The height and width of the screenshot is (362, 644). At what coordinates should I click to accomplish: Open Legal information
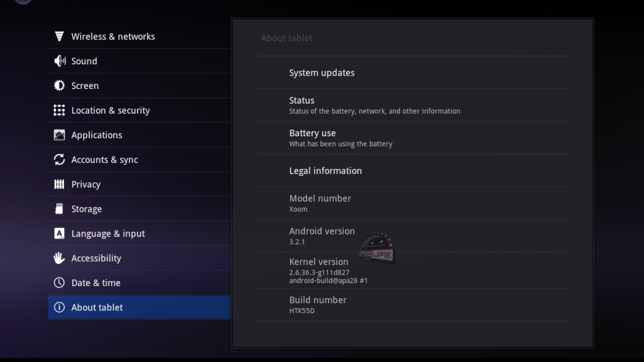click(x=412, y=171)
